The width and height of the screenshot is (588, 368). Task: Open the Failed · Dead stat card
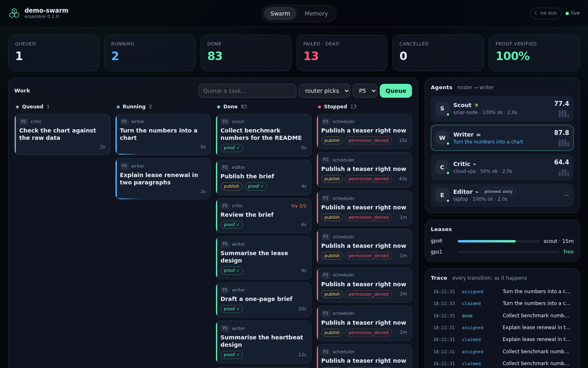pos(342,53)
